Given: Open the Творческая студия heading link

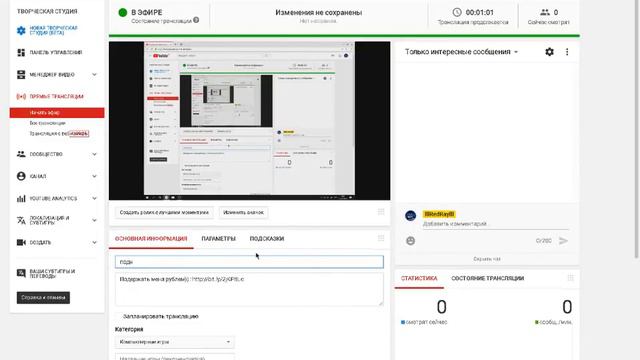Looking at the screenshot, I should pos(47,11).
